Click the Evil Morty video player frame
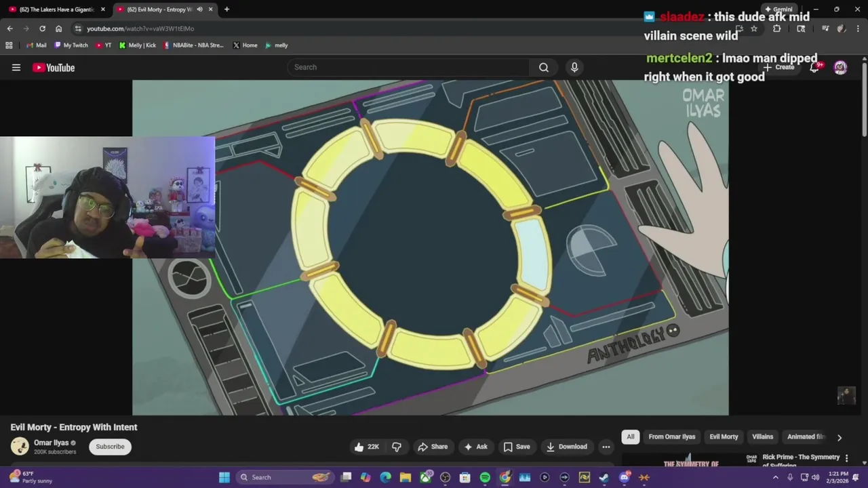Screen dimensions: 868x488 pos(431,247)
